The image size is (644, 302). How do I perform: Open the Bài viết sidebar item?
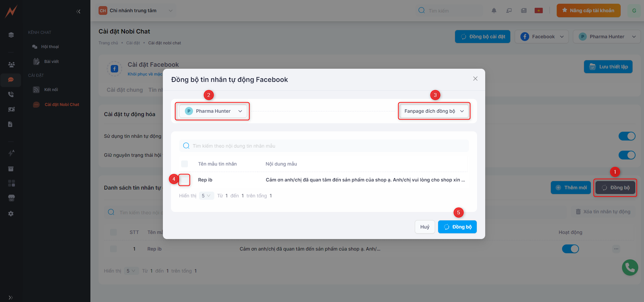tap(51, 62)
